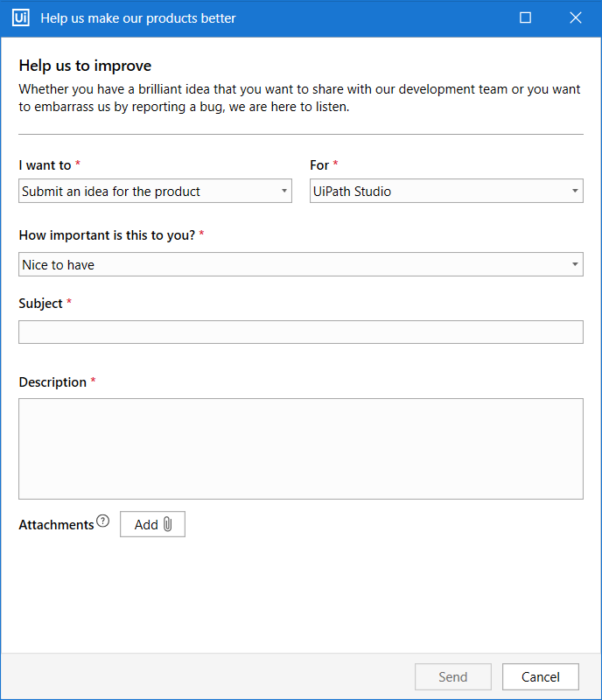Click the 'Help us to improve' heading
The image size is (602, 700).
click(x=85, y=66)
